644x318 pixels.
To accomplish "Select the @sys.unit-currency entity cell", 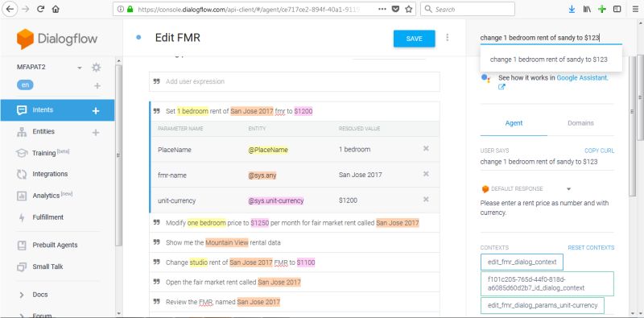I will tap(275, 201).
